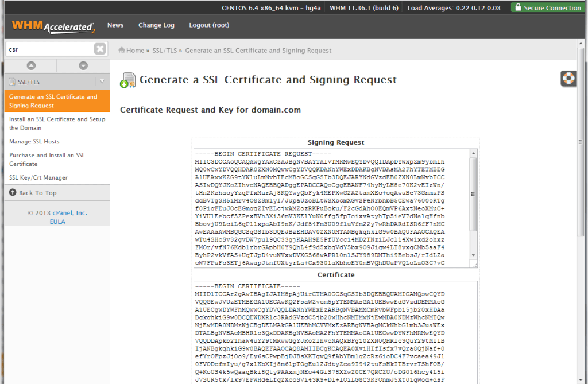Open the EULA link
The height and width of the screenshot is (384, 588).
click(x=57, y=222)
